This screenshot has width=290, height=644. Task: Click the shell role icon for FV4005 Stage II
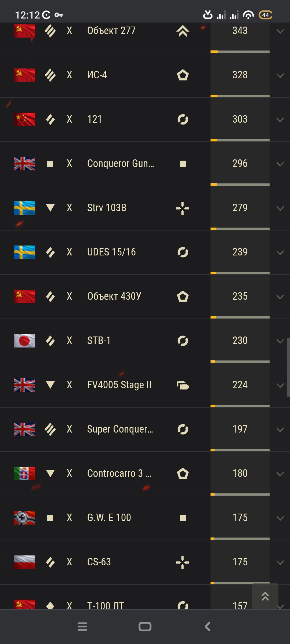pos(183,385)
